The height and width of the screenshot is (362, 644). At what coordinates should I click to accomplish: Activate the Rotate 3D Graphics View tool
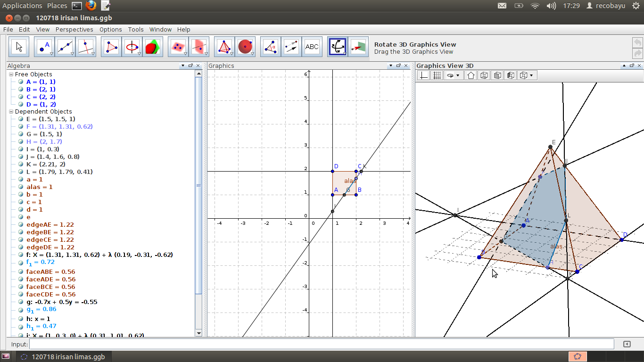337,46
